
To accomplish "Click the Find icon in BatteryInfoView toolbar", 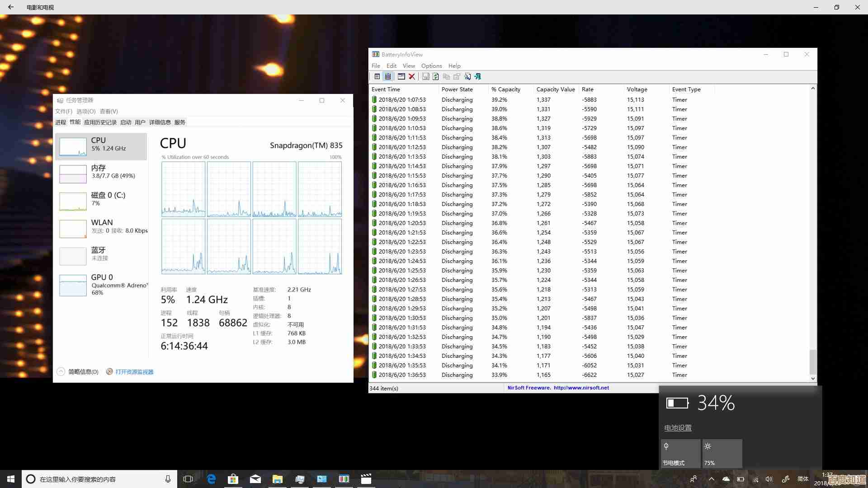I will tap(467, 76).
